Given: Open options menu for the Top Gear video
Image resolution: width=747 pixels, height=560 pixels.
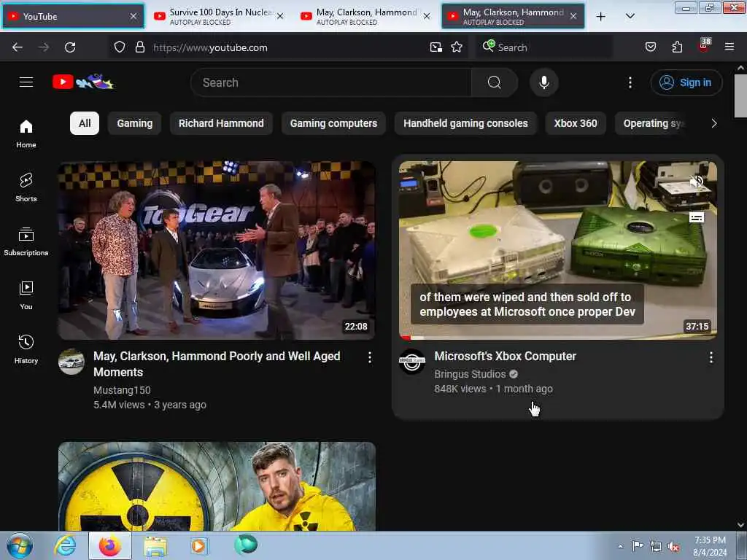Looking at the screenshot, I should tap(370, 357).
